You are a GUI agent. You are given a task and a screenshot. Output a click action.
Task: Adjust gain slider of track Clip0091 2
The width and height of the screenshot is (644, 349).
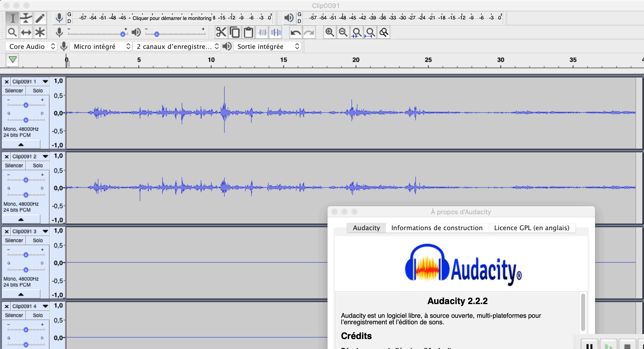(26, 180)
